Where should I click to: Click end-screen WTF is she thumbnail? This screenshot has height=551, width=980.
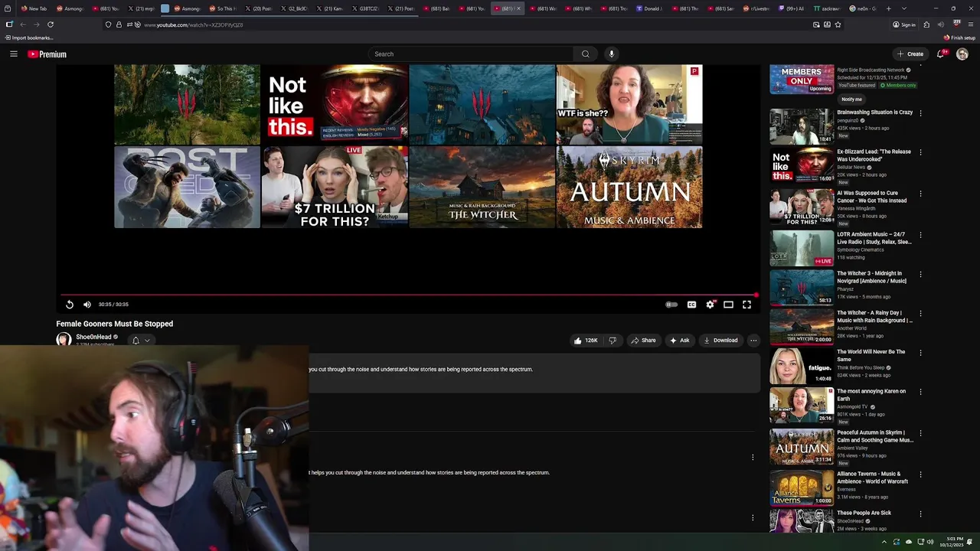(629, 104)
